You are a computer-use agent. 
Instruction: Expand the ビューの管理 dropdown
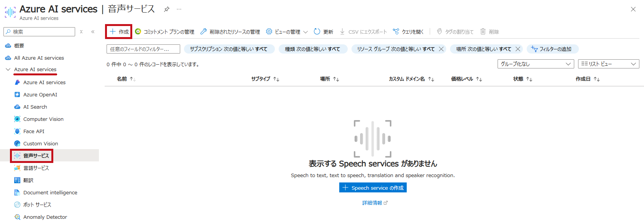[x=287, y=32]
